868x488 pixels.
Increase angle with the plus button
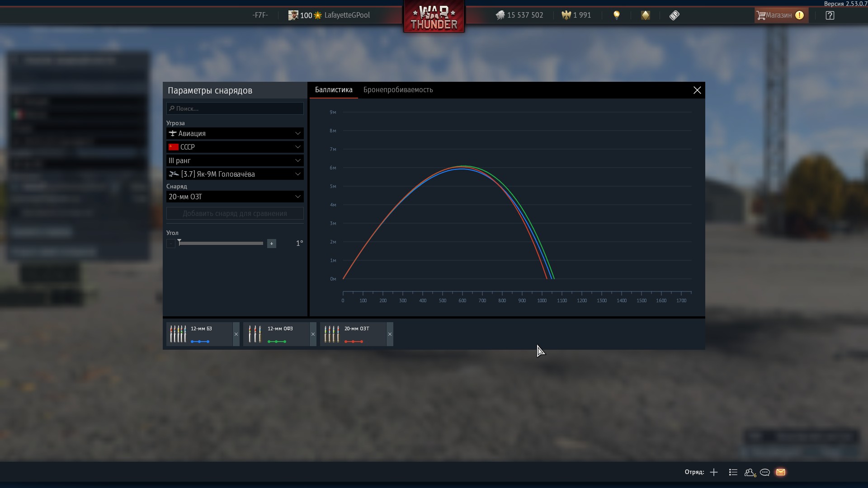(x=271, y=244)
